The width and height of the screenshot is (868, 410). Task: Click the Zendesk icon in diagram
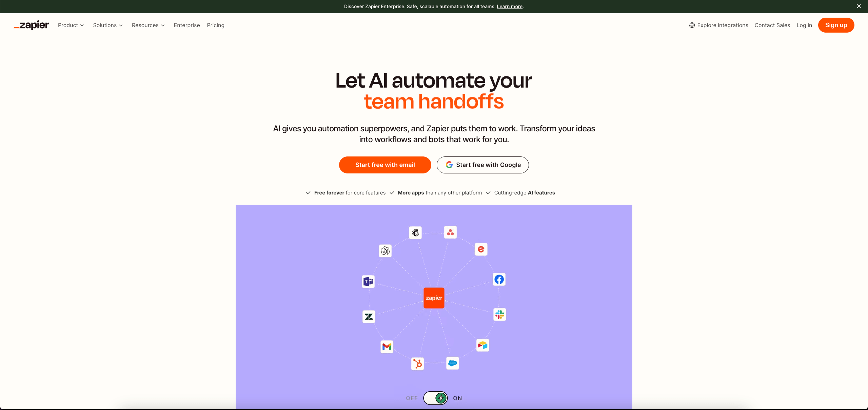tap(369, 317)
